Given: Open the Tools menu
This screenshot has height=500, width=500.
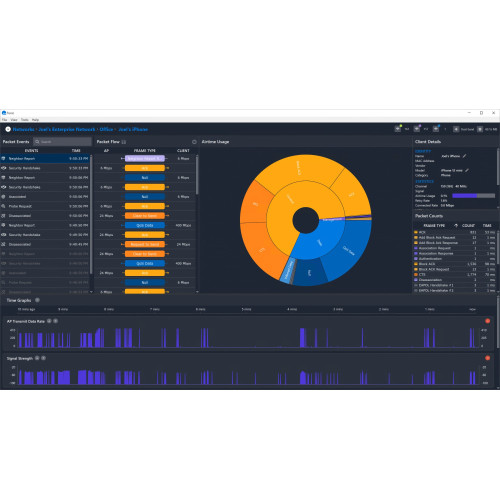Looking at the screenshot, I should click(25, 119).
